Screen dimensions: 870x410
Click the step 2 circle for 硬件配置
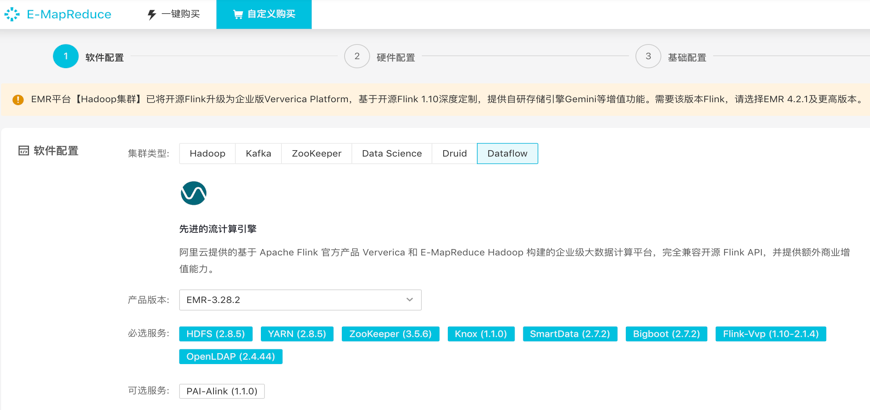(357, 57)
